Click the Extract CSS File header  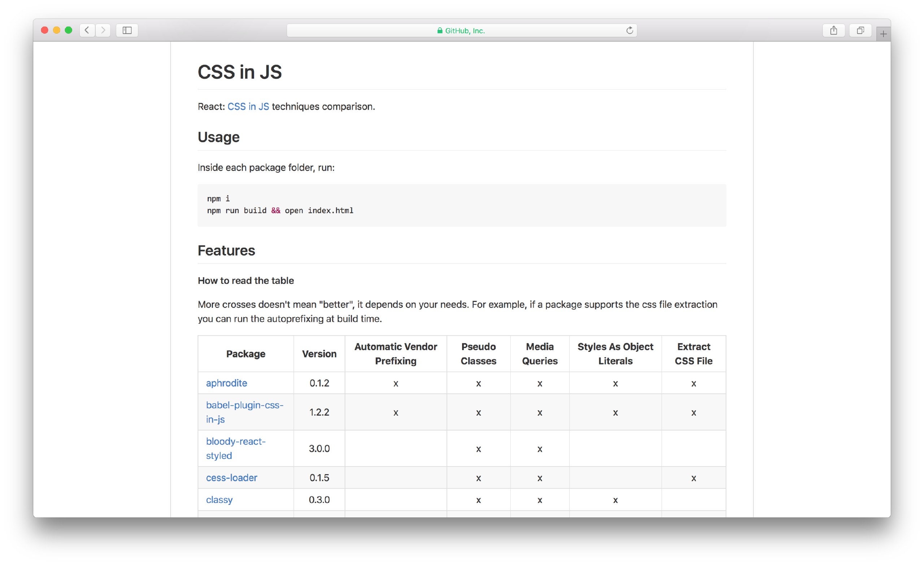694,354
